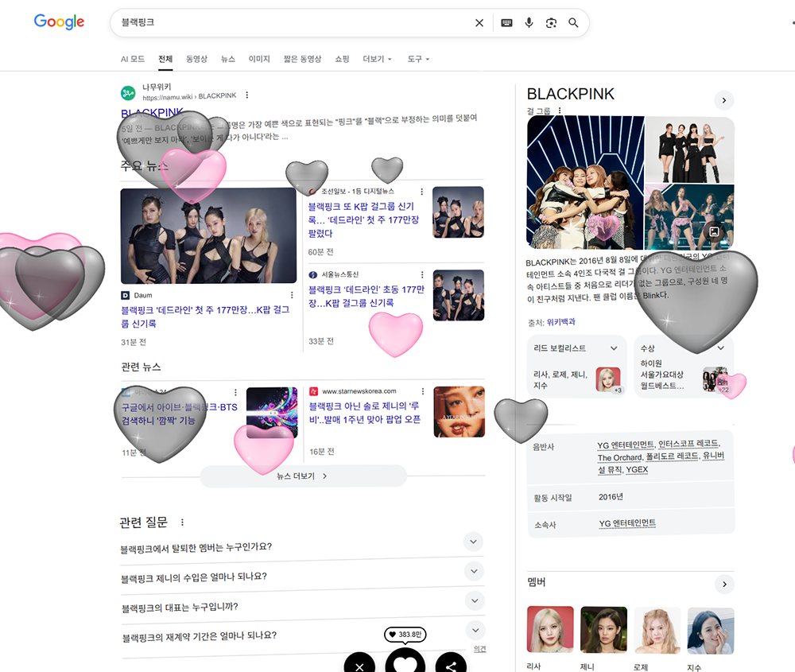Expand the question about BLACKPINK's leader
This screenshot has height=672, width=795.
point(474,600)
